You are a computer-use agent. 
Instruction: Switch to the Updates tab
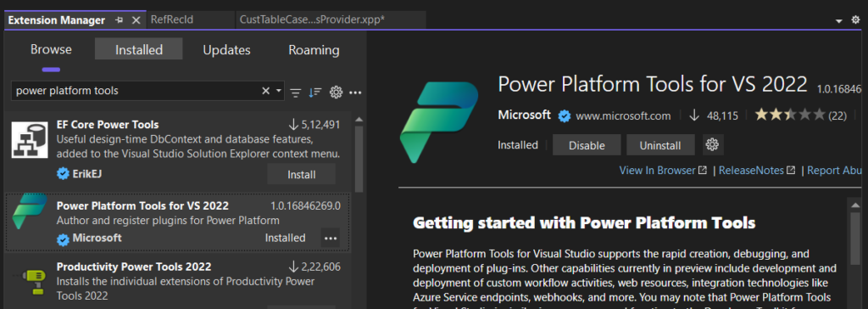click(226, 49)
